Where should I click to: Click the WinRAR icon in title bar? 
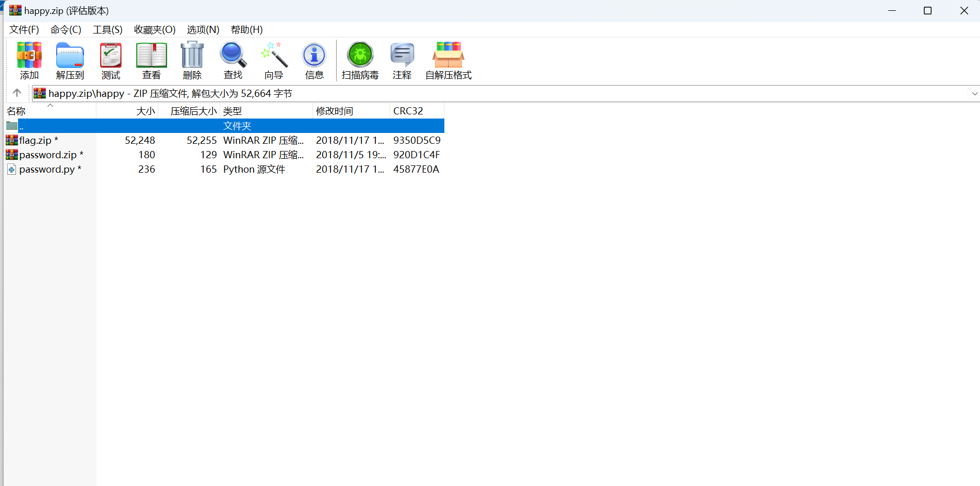[15, 10]
